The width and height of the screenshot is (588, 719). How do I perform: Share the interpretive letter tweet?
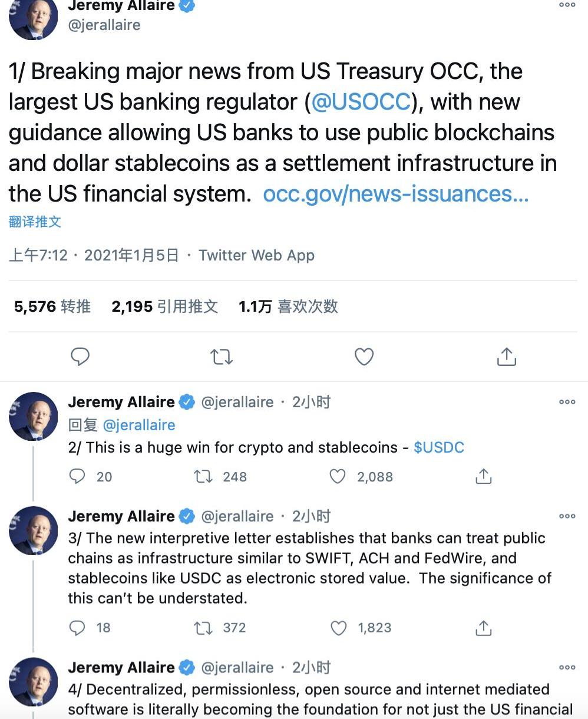point(483,628)
